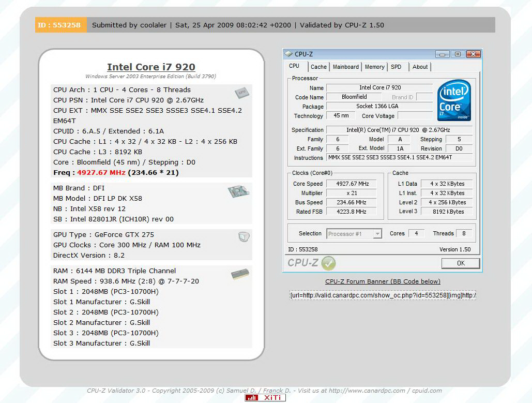
Task: Click the Level 2 value 4 x 256 KBytes
Action: coord(447,202)
